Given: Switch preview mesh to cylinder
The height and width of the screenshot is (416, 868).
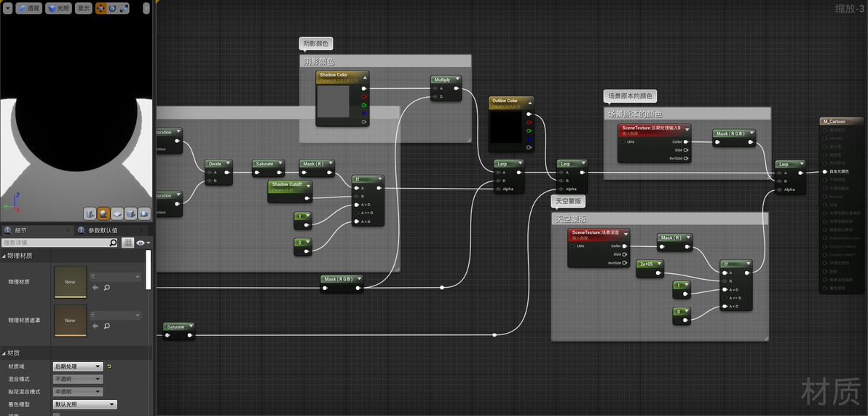Looking at the screenshot, I should 90,213.
